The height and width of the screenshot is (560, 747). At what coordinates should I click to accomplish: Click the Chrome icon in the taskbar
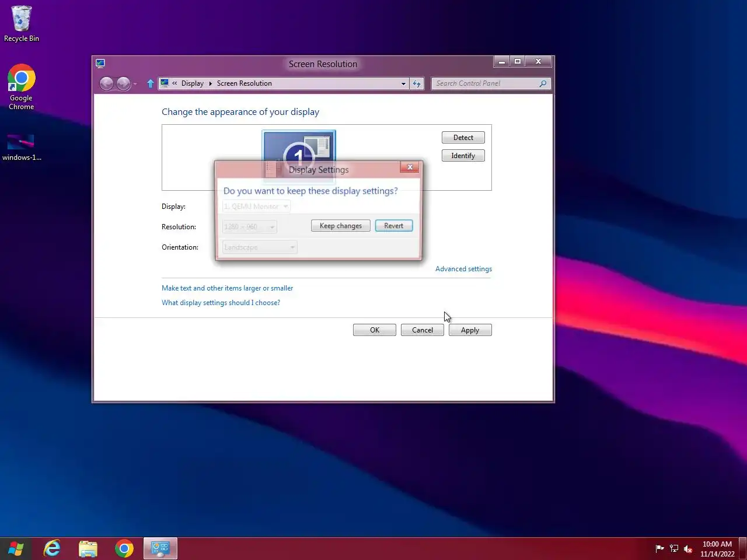coord(124,549)
